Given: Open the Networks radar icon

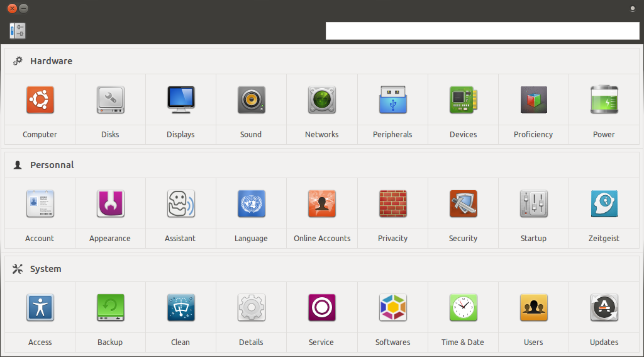Looking at the screenshot, I should (x=322, y=99).
